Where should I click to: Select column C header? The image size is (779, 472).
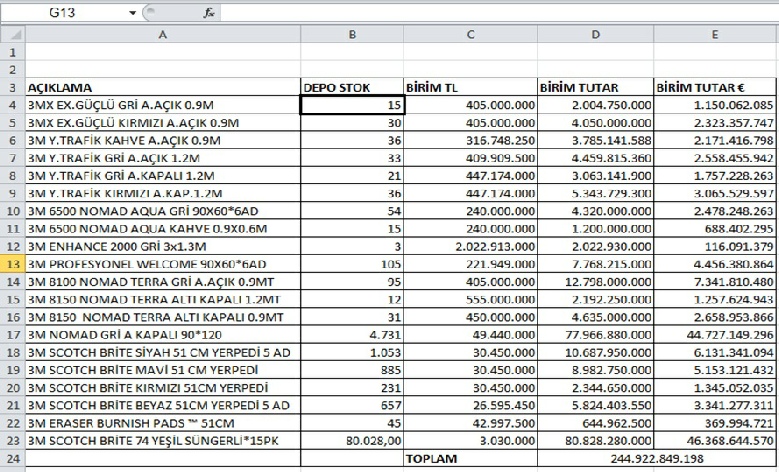coord(470,35)
